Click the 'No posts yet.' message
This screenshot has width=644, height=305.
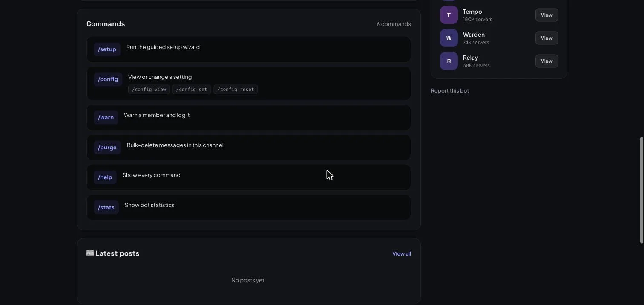pyautogui.click(x=249, y=280)
